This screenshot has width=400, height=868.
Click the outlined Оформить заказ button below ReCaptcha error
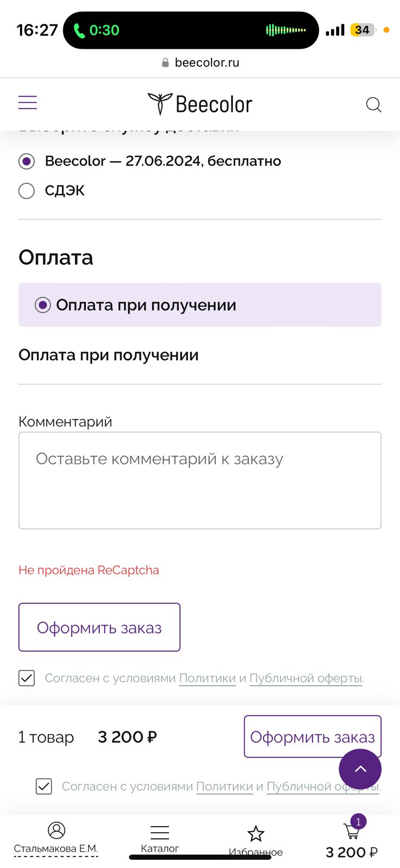point(99,627)
